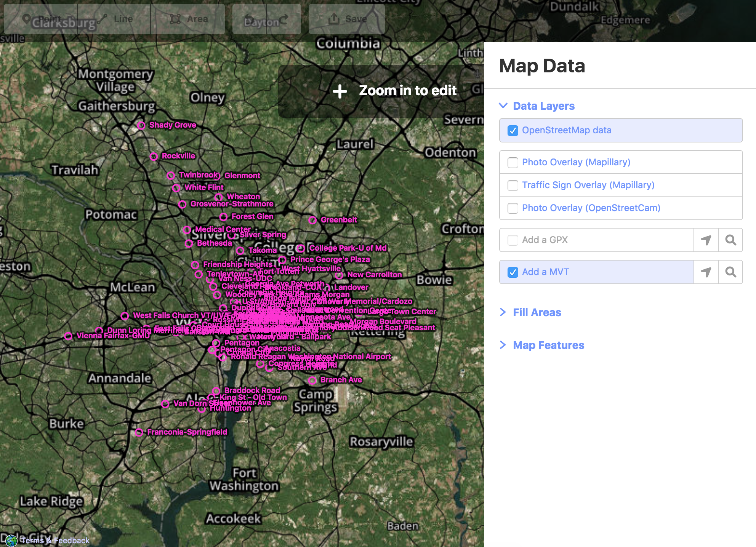756x547 pixels.
Task: Enable Photo Overlay (OpenStreetCam) checkbox
Action: [513, 208]
